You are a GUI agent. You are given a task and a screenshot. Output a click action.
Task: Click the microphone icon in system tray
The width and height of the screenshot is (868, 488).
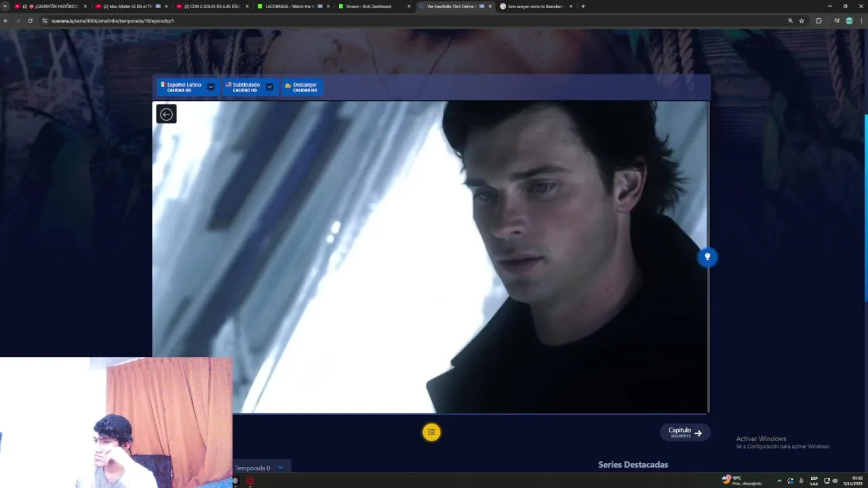coord(801,481)
